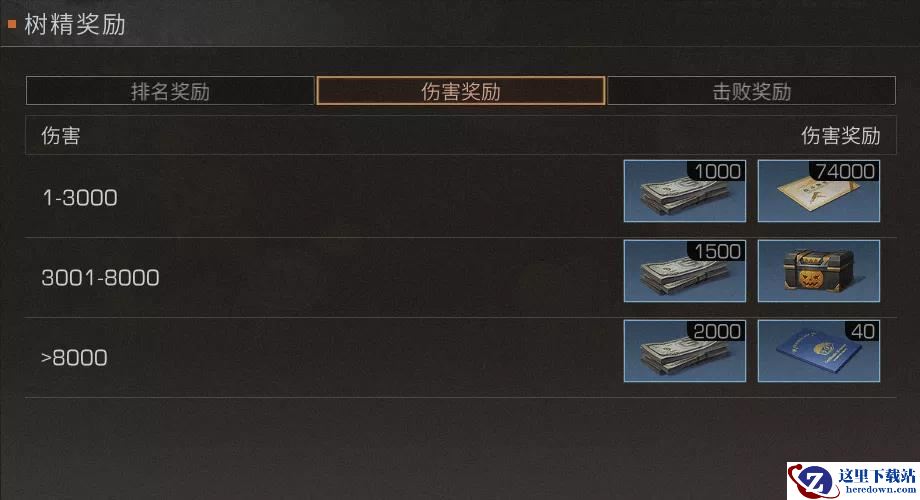Viewport: 920px width, 500px height.
Task: Click the 这里下载站 watermark text
Action: pos(877,475)
